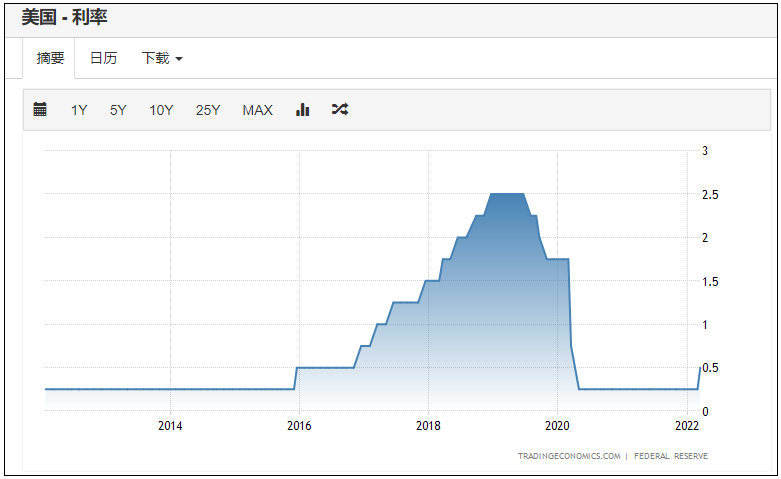Set chart range to 25Y
781x479 pixels.
(208, 110)
